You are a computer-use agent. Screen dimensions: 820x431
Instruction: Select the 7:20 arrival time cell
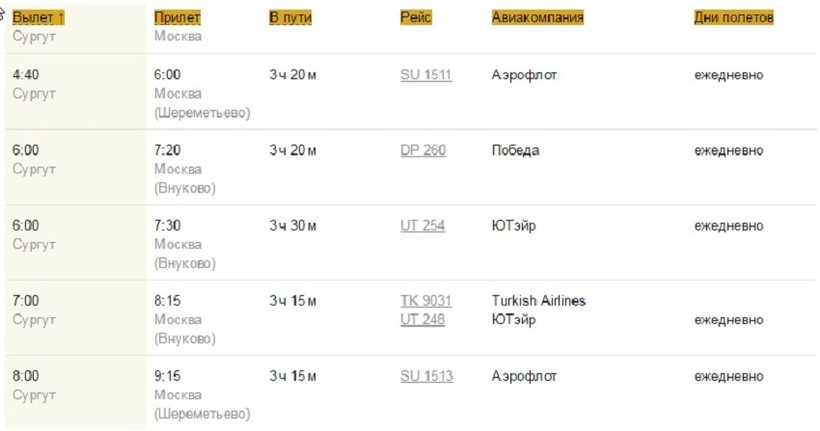tap(168, 150)
